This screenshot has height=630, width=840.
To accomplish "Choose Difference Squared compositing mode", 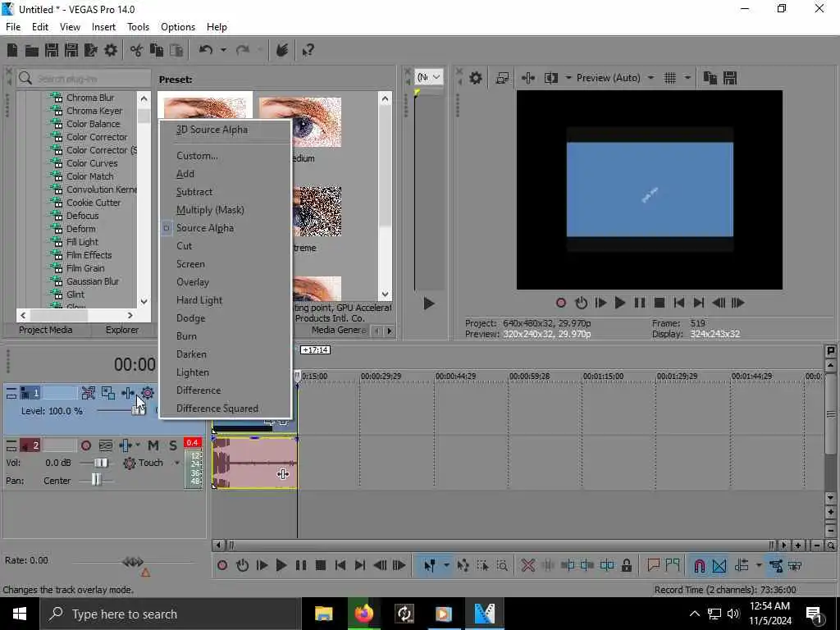I will [x=217, y=409].
